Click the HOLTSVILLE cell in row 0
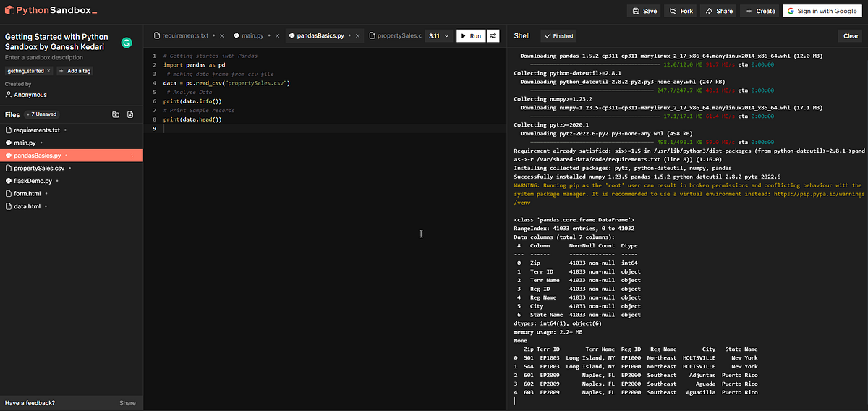The width and height of the screenshot is (868, 411). pyautogui.click(x=699, y=357)
